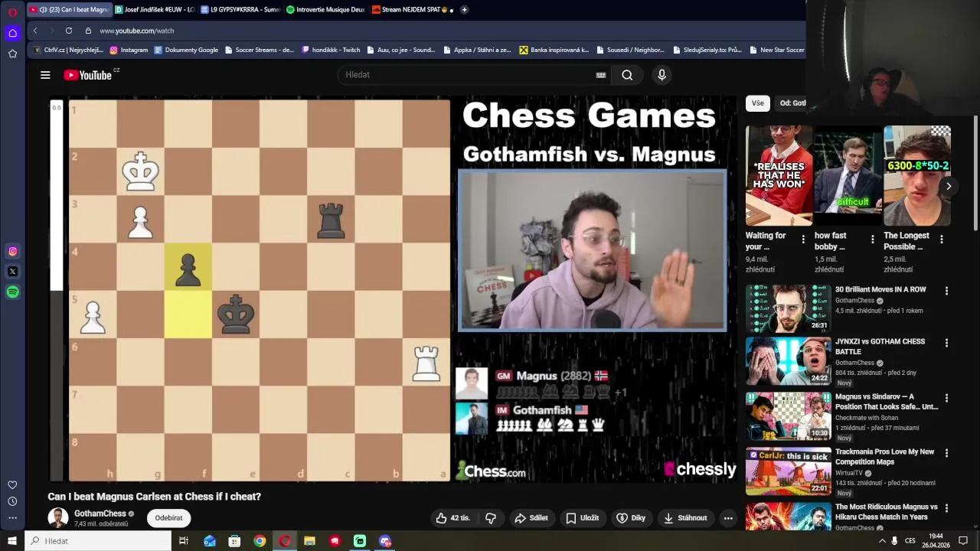Image resolution: width=980 pixels, height=551 pixels.
Task: Open options for 'how fast bobby...' short
Action: point(872,240)
